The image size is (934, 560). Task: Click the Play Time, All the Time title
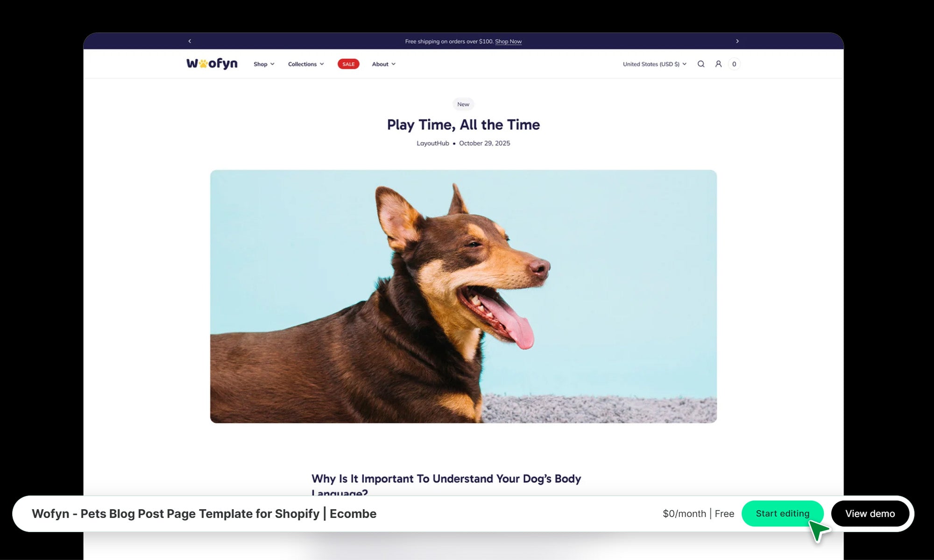pos(463,125)
